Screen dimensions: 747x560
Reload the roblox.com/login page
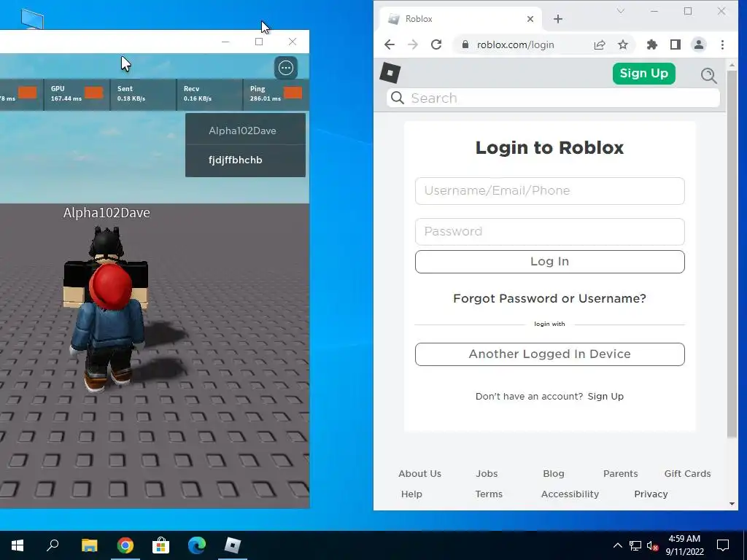(x=436, y=44)
